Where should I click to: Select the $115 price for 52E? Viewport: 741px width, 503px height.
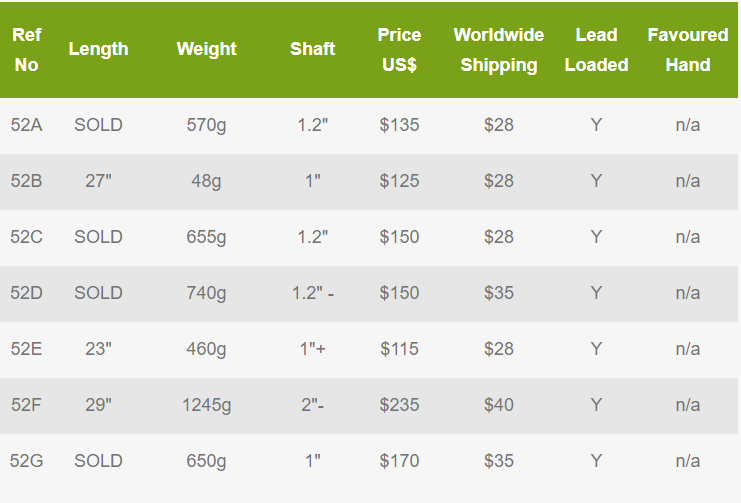pyautogui.click(x=399, y=349)
